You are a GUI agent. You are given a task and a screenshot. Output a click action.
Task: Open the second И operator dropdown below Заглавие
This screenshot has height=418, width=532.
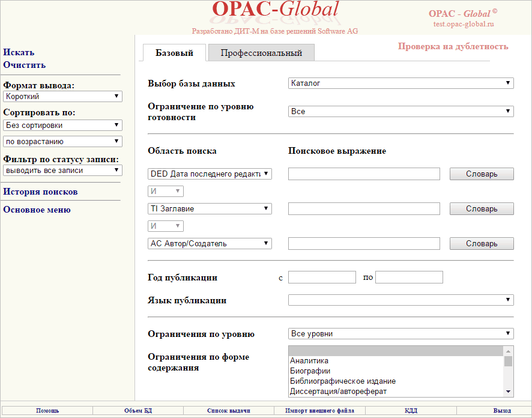[x=166, y=226]
